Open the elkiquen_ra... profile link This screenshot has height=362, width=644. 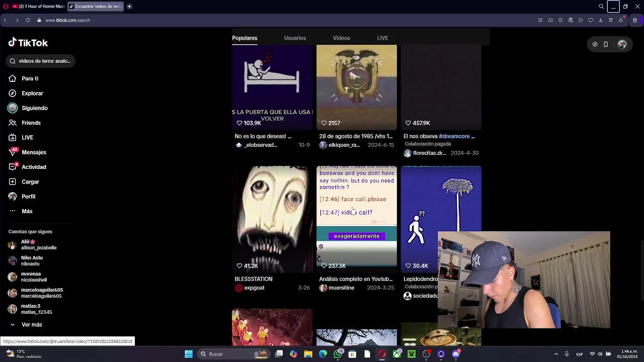point(340,145)
